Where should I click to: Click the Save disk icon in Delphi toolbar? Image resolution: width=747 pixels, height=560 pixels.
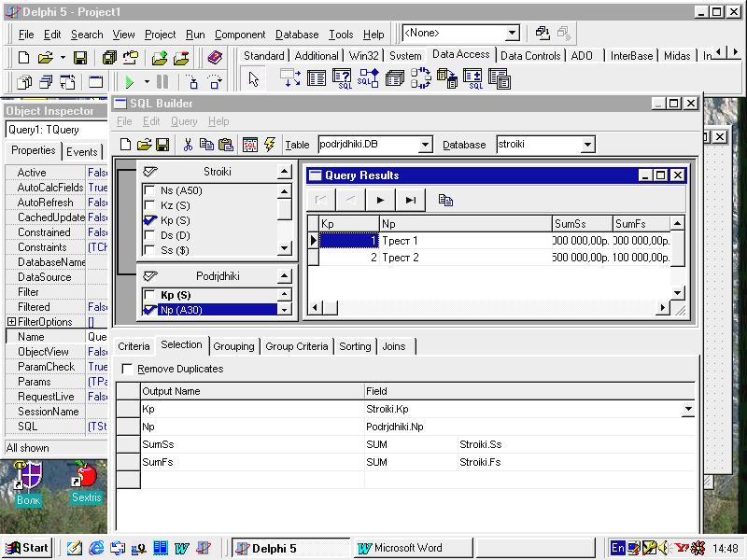pyautogui.click(x=80, y=58)
